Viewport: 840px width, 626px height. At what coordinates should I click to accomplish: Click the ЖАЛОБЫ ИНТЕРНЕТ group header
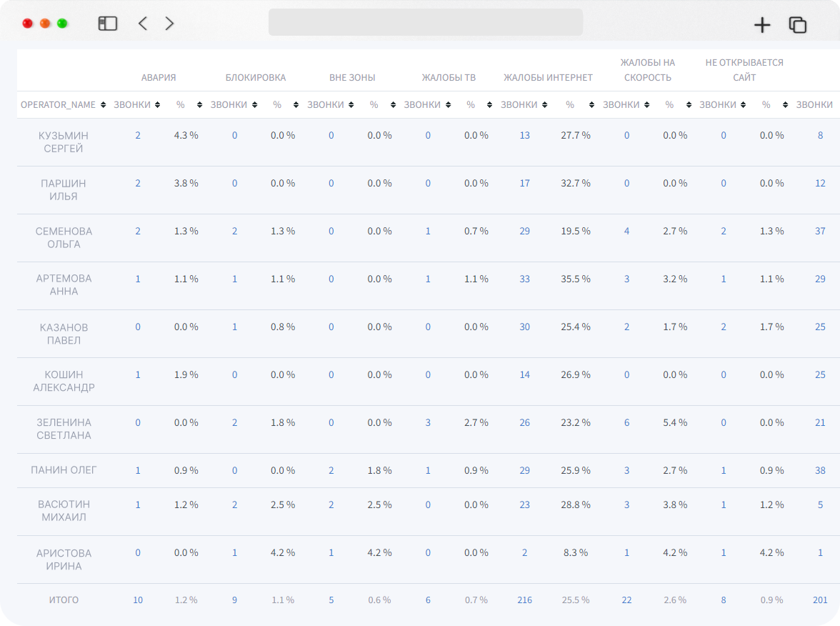pyautogui.click(x=548, y=78)
